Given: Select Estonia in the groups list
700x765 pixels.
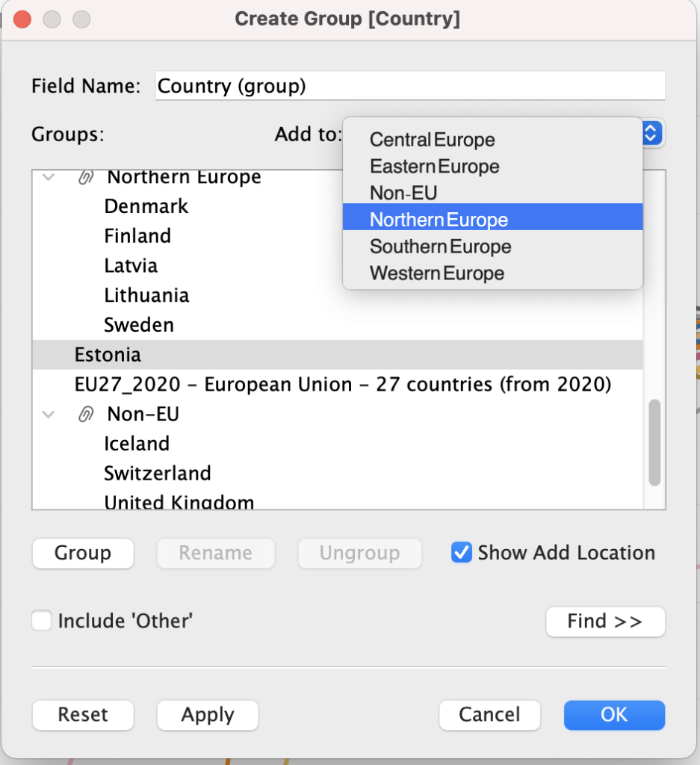Looking at the screenshot, I should point(108,354).
